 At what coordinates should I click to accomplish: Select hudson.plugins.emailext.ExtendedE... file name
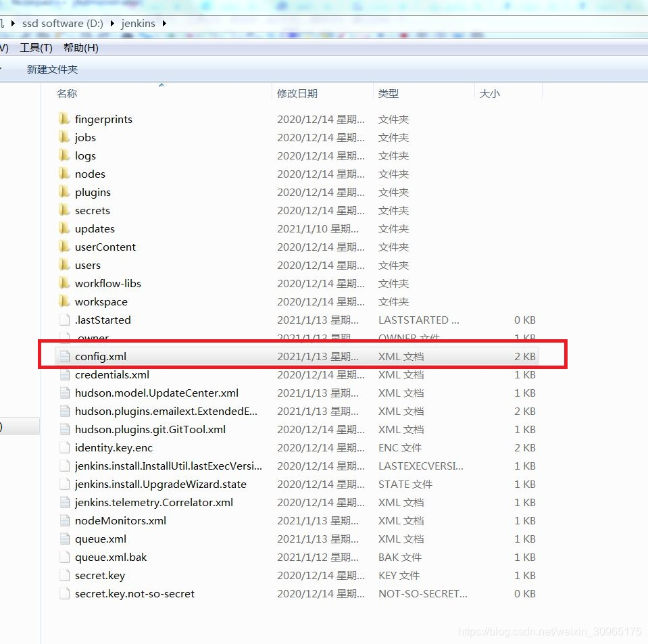(166, 412)
